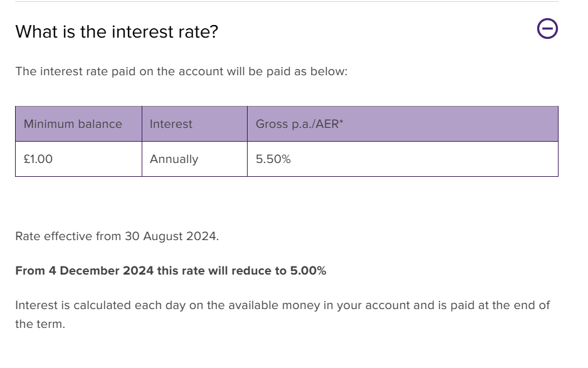The height and width of the screenshot is (368, 588).
Task: Click the words "interest rate?" in the heading
Action: 165,31
